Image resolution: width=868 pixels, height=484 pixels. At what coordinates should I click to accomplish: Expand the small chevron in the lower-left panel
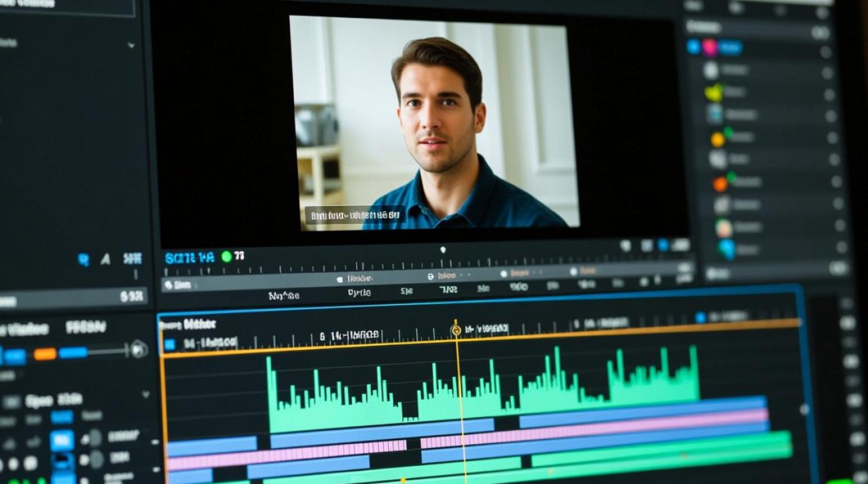(145, 394)
